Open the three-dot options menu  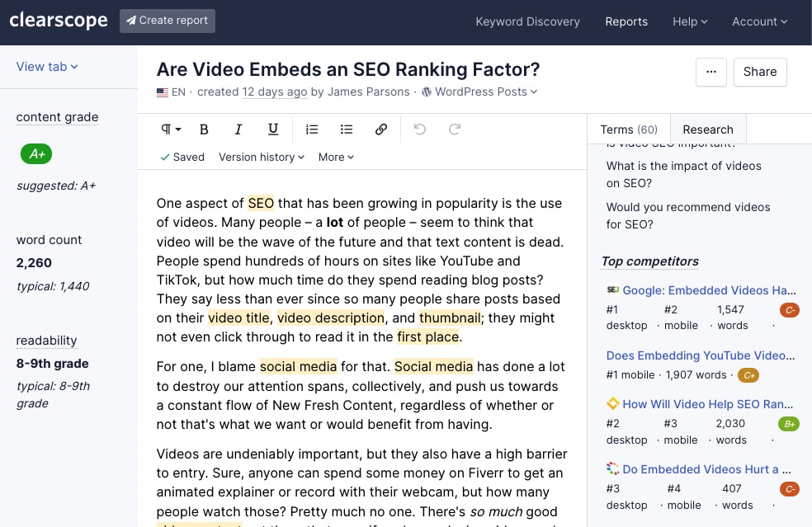coord(710,72)
